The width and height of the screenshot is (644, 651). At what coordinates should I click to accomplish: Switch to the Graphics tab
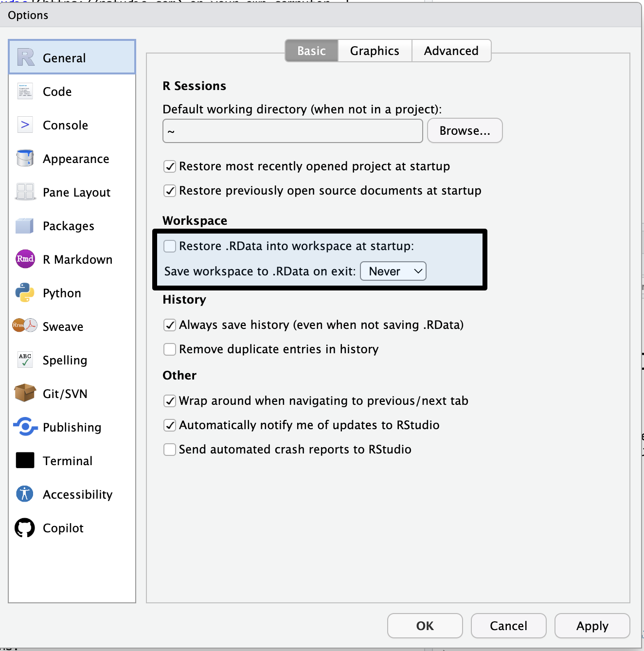pos(375,51)
